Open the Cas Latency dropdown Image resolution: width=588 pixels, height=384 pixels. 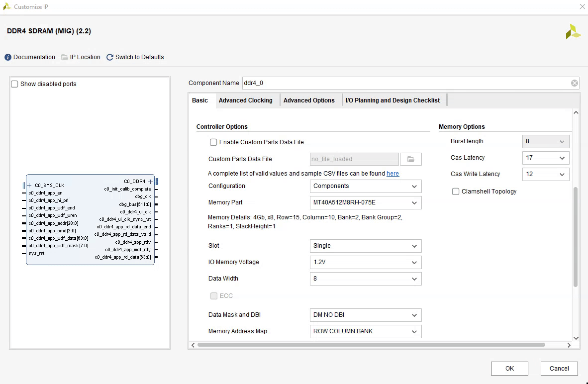pyautogui.click(x=546, y=158)
